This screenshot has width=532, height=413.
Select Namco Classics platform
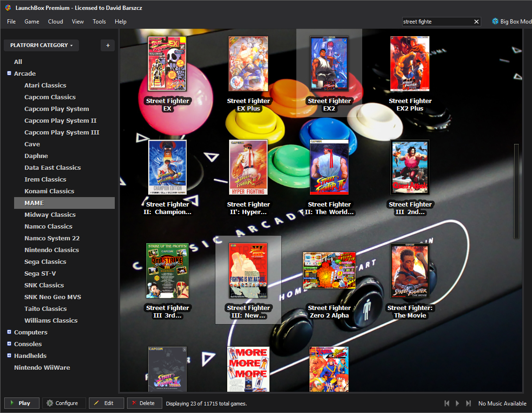point(48,226)
